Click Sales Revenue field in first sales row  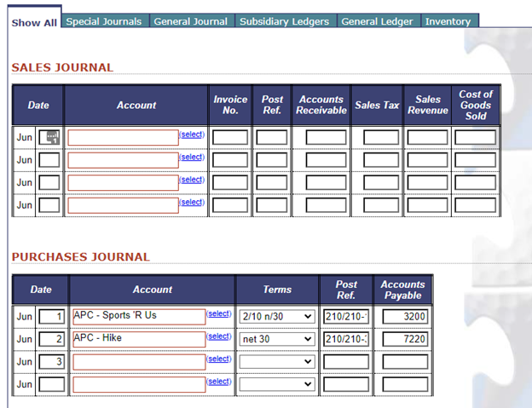click(x=427, y=138)
